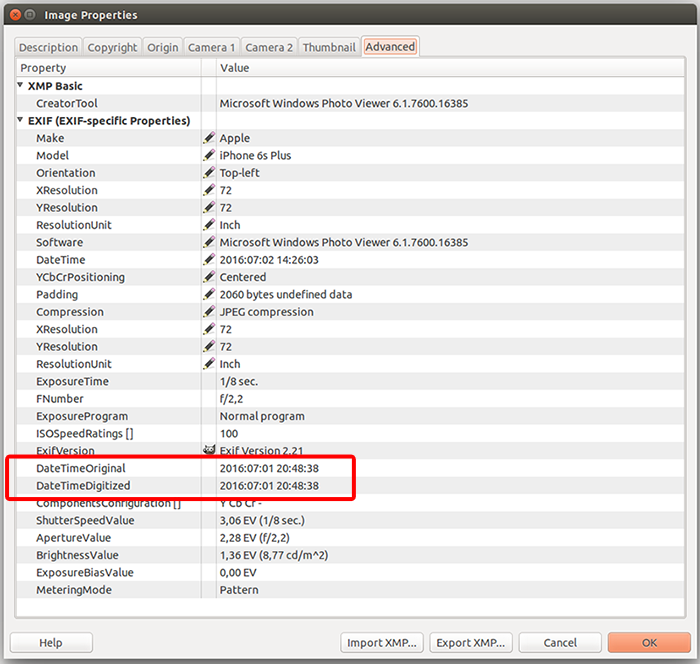Go to the Thumbnail tab

point(329,47)
